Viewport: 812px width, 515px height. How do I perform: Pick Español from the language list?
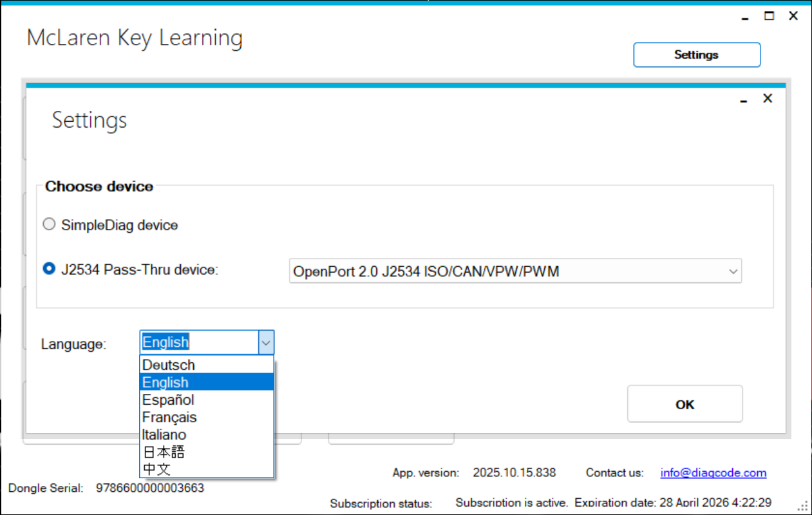(x=168, y=400)
